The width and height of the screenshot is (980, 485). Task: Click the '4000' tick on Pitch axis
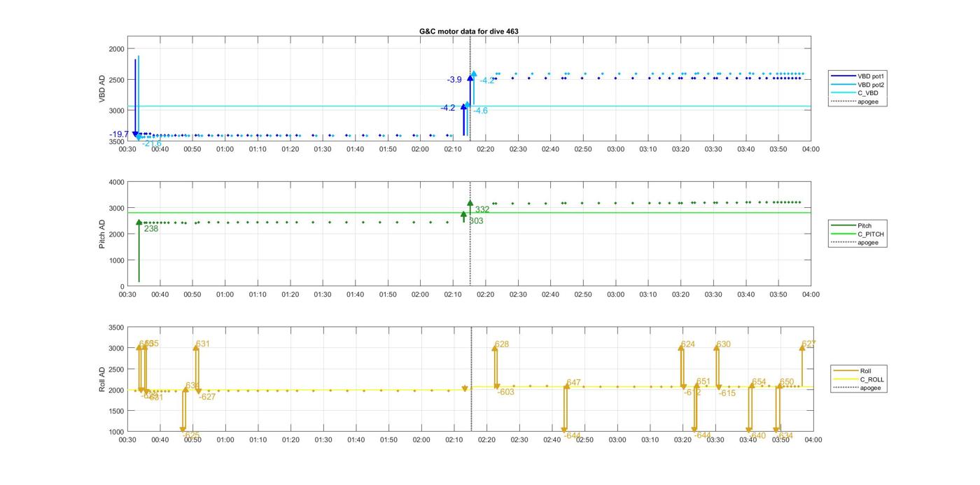point(116,183)
